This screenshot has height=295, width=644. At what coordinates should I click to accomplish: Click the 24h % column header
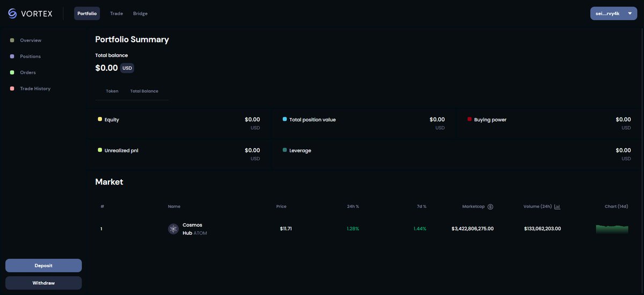pos(353,206)
